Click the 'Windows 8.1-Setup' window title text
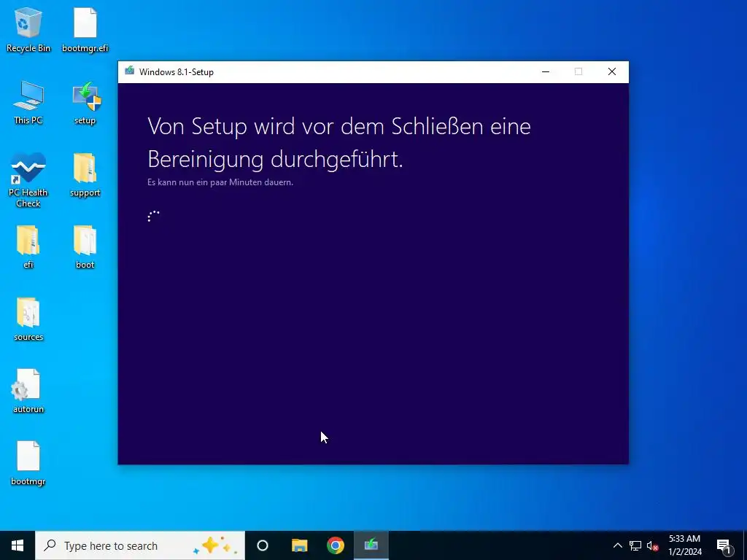Viewport: 747px width, 560px height. (x=177, y=72)
